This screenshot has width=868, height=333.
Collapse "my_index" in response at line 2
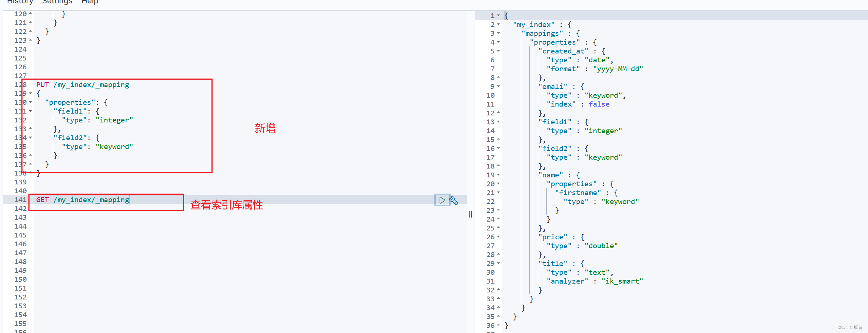click(x=498, y=24)
